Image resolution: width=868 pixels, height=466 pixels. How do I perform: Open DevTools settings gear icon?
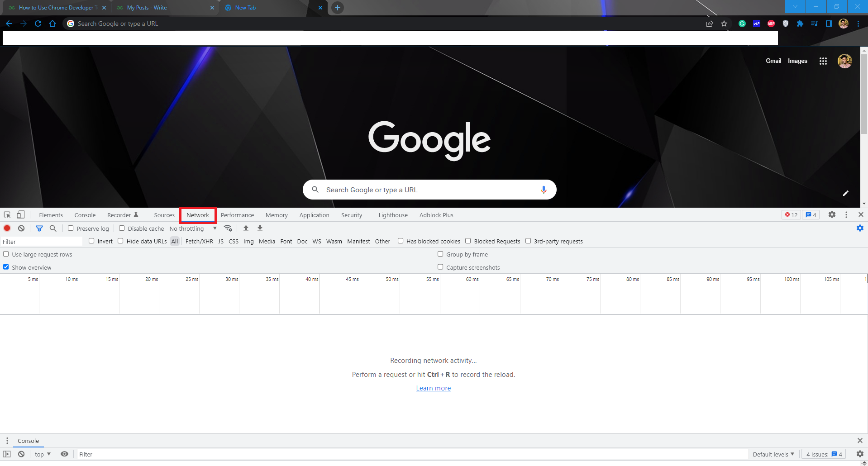tap(832, 215)
